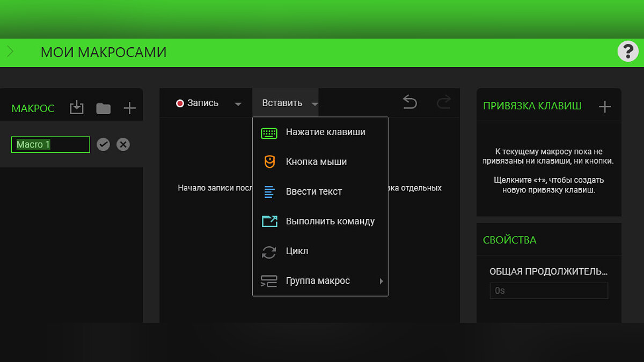Image resolution: width=644 pixels, height=362 pixels.
Task: Choose Кнопка мыши menu item
Action: 316,162
